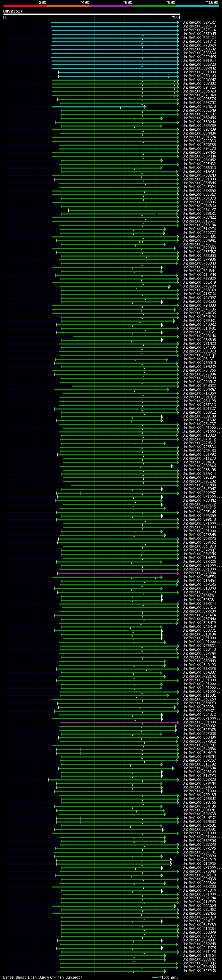Click the white query bar under BB923517

pyautogui.click(x=92, y=15)
